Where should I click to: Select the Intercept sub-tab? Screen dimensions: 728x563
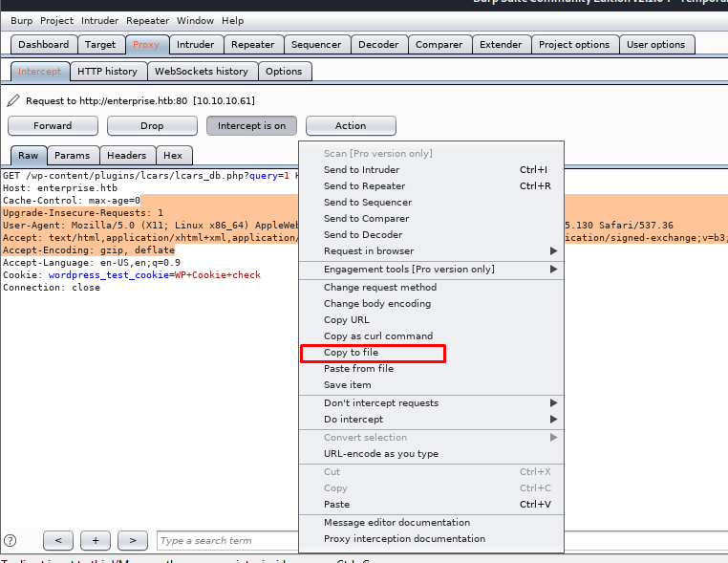(39, 72)
